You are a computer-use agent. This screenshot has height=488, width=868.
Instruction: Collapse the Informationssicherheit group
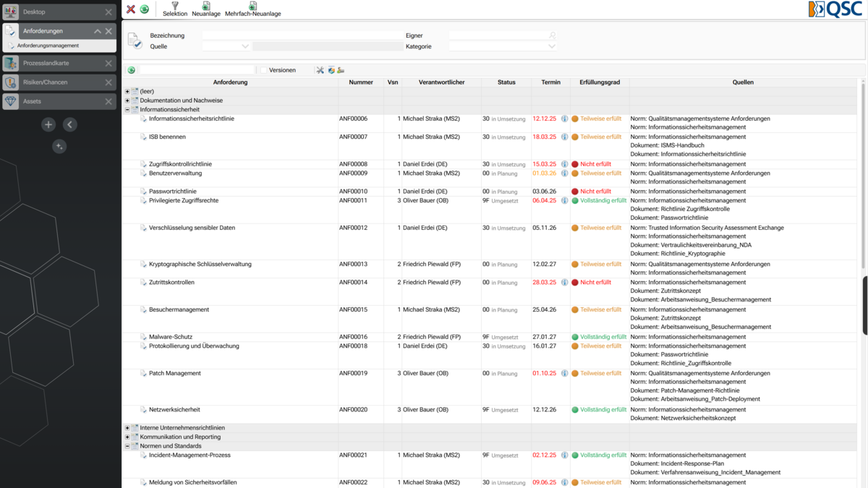coord(127,110)
